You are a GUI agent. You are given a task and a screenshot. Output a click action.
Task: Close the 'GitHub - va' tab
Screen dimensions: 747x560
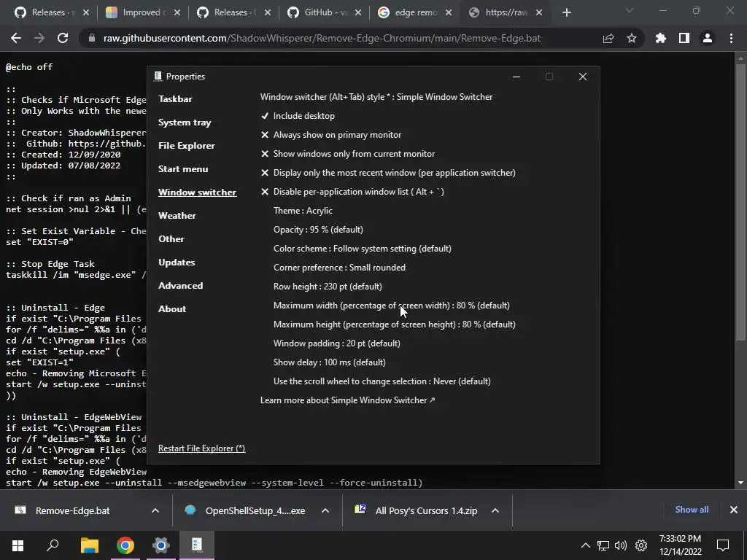[358, 12]
